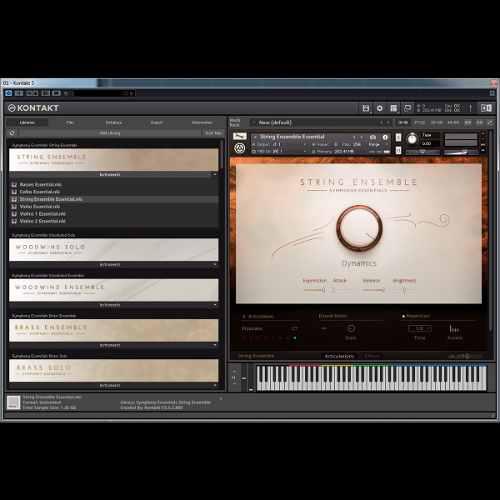
Task: Switch to the Files tab
Action: pyautogui.click(x=70, y=123)
